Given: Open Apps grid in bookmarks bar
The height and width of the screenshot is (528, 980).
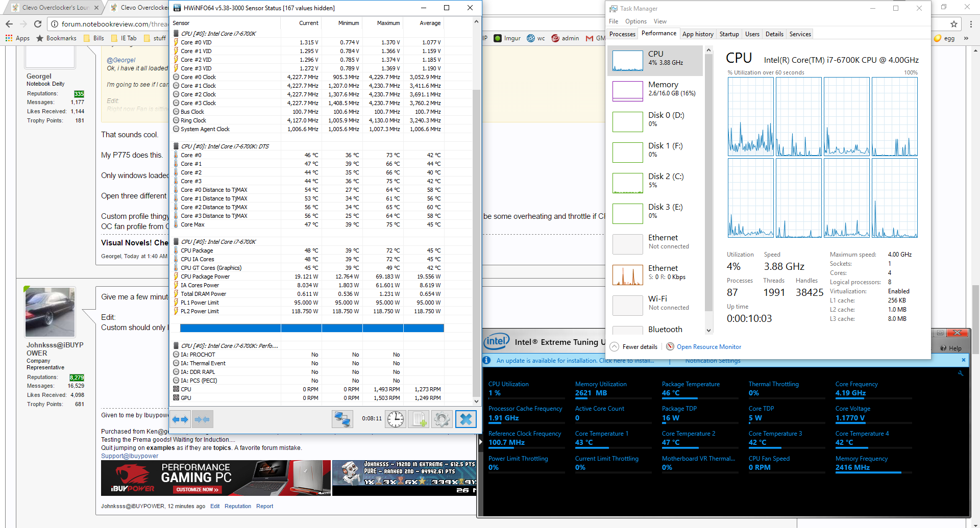Looking at the screenshot, I should coord(17,38).
